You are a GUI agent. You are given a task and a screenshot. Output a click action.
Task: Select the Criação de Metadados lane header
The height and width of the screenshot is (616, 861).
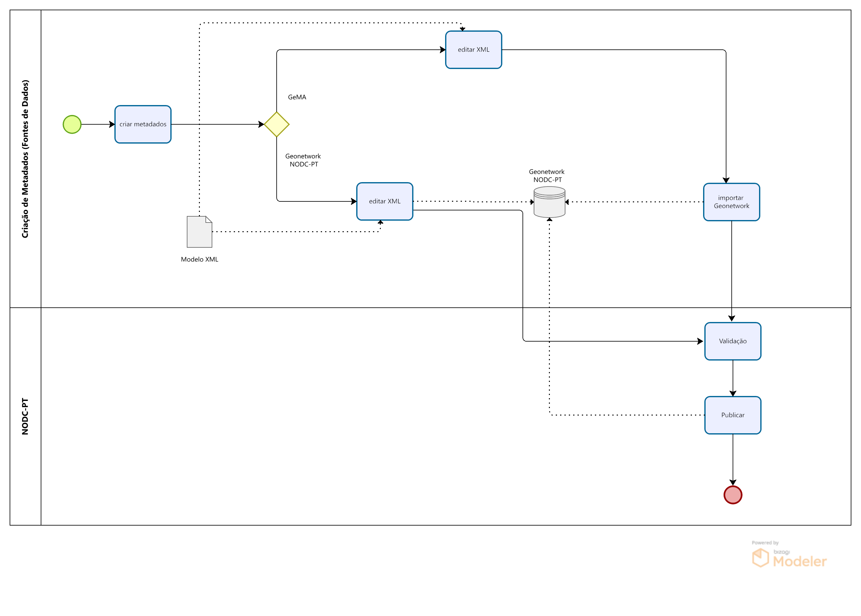pos(25,159)
